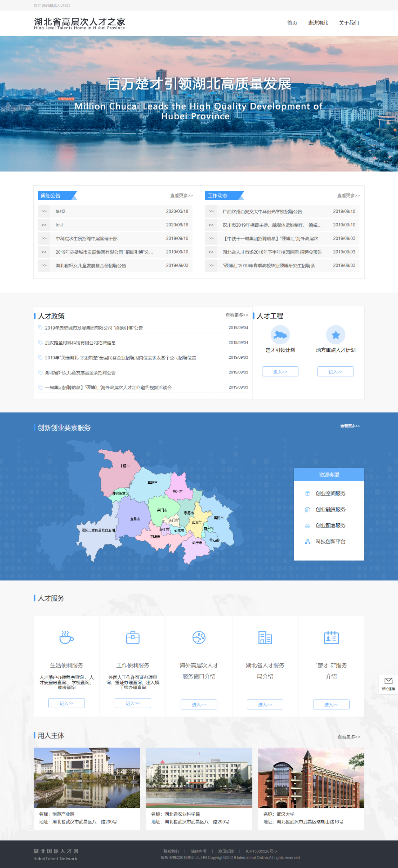Enter 楚才卡服务介绍 via 进入 button
This screenshot has width=398, height=868.
(x=331, y=704)
